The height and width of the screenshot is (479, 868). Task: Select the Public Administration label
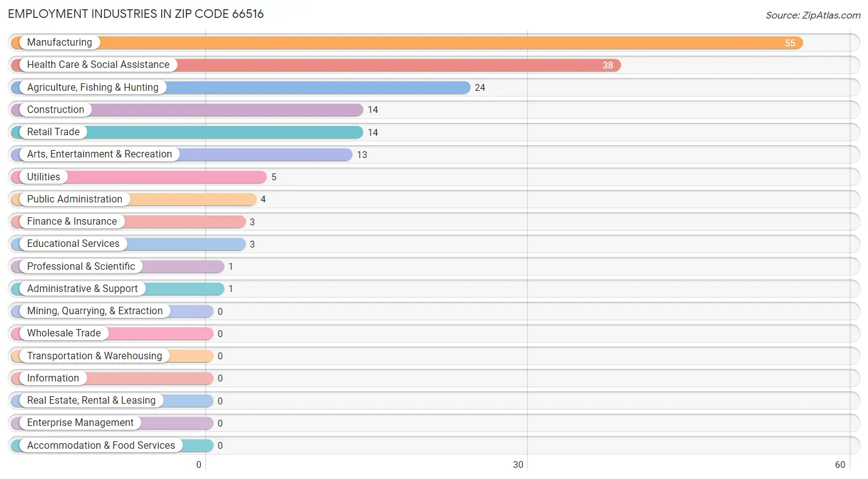point(75,199)
